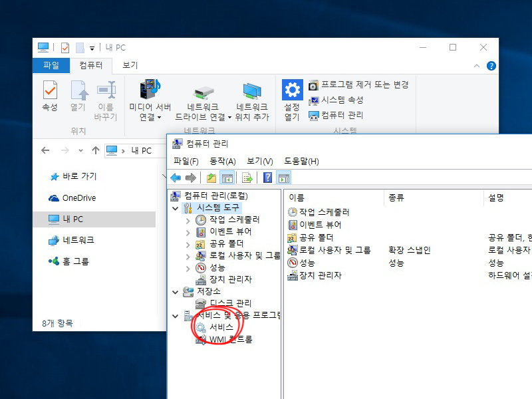Expand 이벤트 뷰어 in the tree
Screen dimensions: 532x399
tap(188, 233)
